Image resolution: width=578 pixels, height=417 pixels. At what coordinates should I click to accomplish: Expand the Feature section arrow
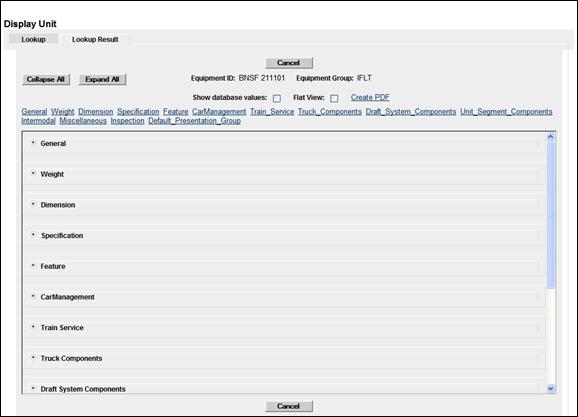[33, 265]
